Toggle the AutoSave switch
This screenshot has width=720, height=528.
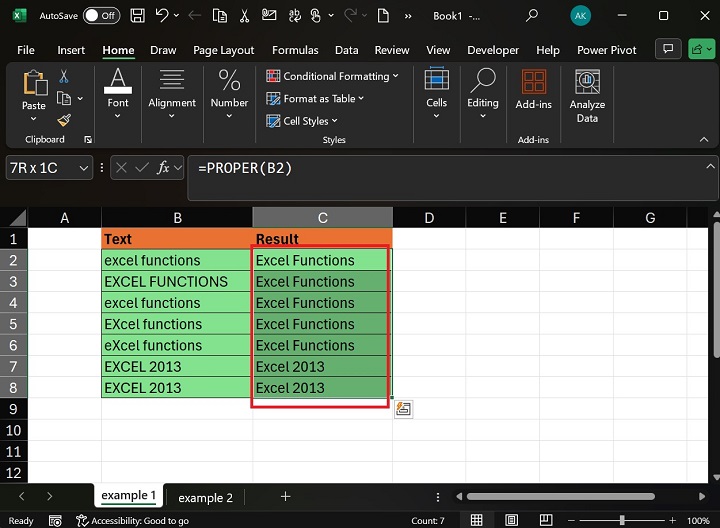tap(100, 16)
